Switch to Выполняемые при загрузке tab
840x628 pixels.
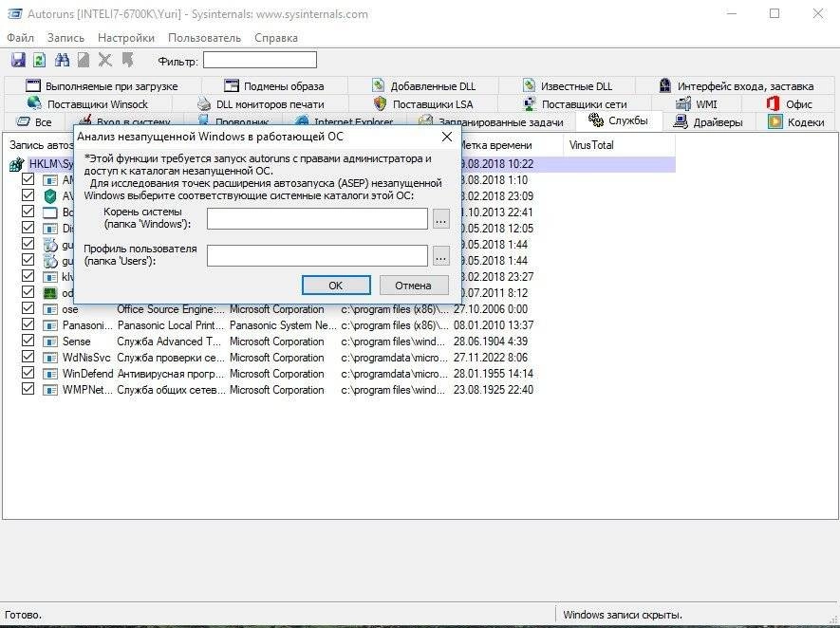click(102, 85)
